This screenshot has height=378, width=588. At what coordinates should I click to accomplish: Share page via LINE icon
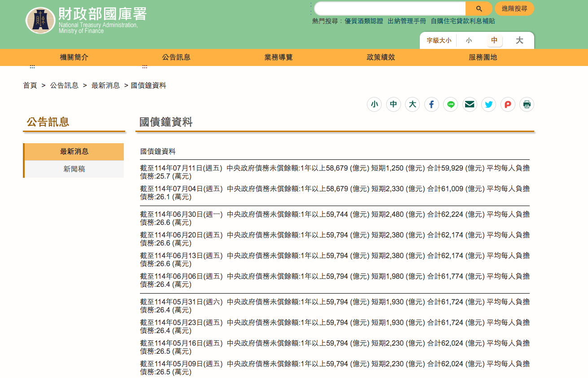(x=450, y=105)
